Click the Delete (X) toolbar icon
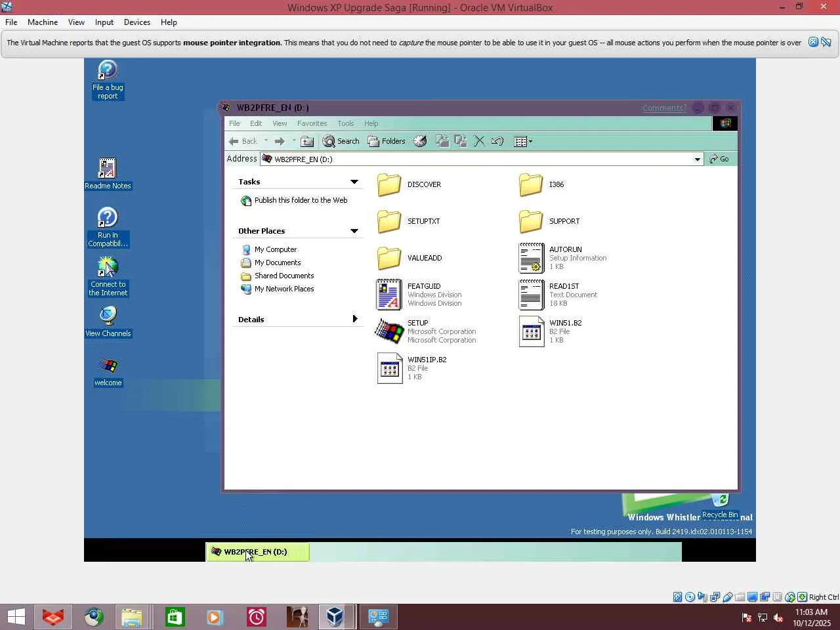840x630 pixels. pyautogui.click(x=479, y=141)
